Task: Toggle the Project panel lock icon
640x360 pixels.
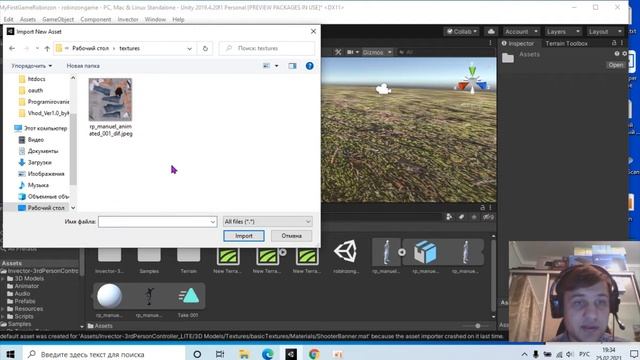Action: point(482,207)
